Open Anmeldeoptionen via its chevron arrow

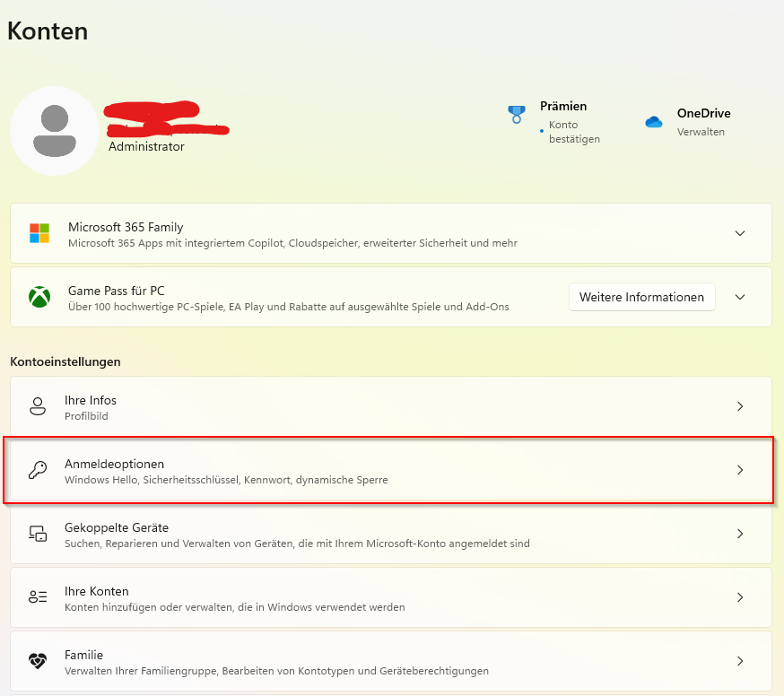click(740, 470)
